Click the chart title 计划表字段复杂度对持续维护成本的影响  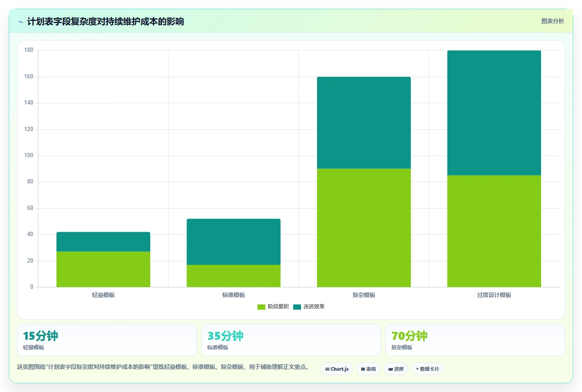click(105, 21)
